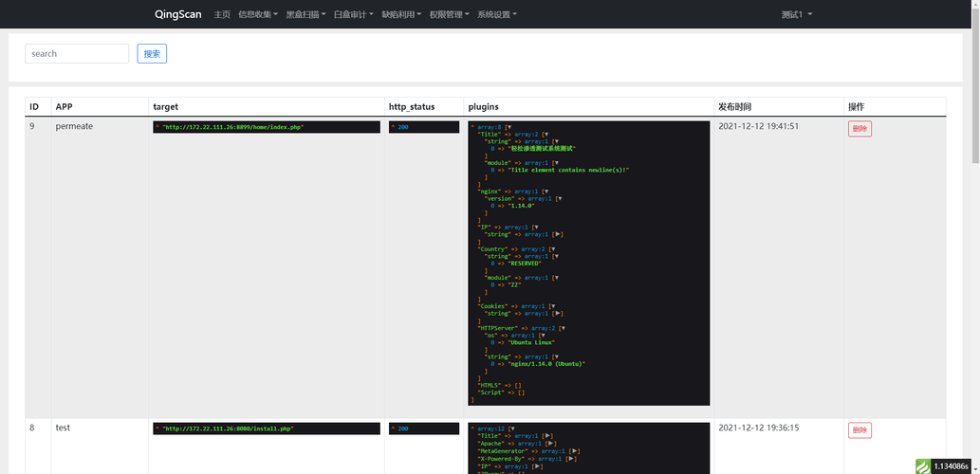Open the 主页 home menu item
Screen dimensions: 980x474
[x=222, y=14]
